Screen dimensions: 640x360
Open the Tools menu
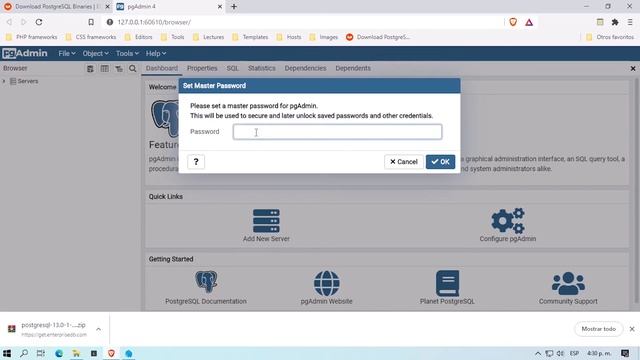127,53
